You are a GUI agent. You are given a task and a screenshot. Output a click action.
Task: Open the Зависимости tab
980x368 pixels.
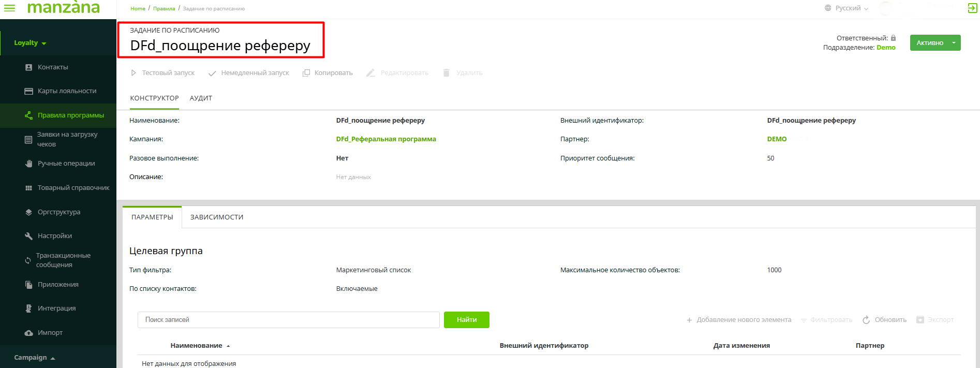pos(216,217)
